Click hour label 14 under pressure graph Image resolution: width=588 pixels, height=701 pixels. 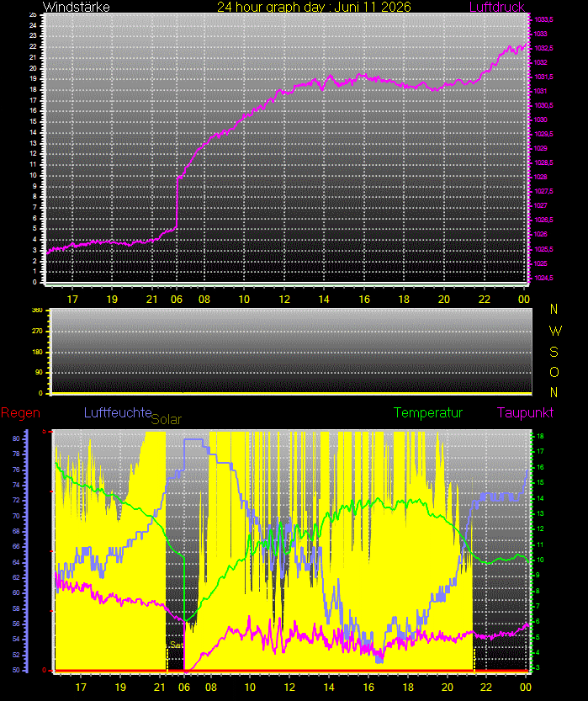[324, 299]
